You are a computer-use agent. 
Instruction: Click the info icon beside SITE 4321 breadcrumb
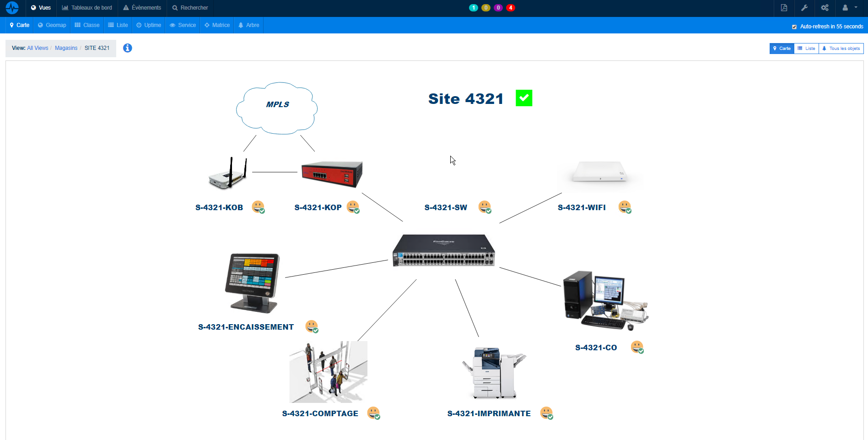pos(127,48)
